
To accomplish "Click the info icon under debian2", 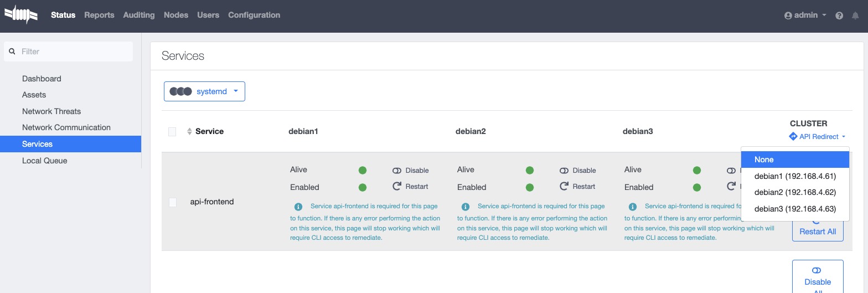I will 466,207.
